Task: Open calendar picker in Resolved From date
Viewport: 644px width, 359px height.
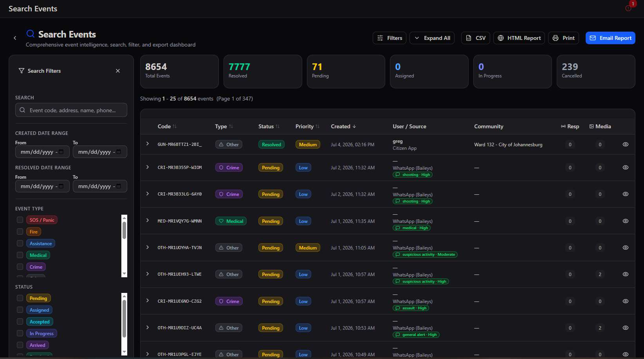Action: click(61, 186)
